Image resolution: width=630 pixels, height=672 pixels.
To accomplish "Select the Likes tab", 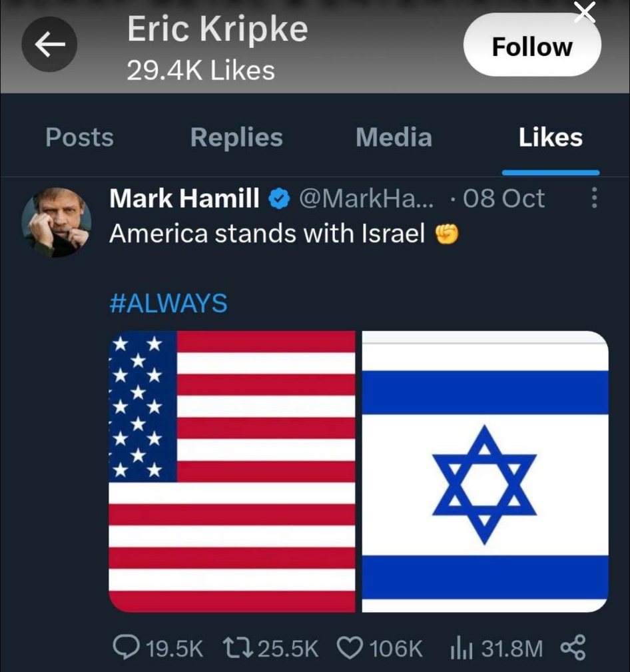I will coord(551,138).
